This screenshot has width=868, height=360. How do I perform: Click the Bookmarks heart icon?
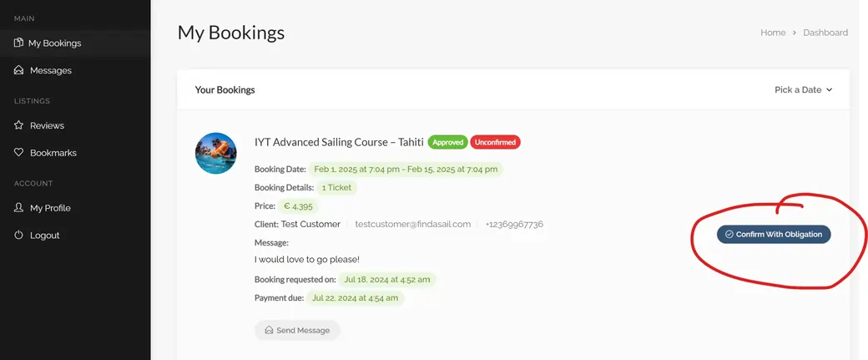pos(18,153)
